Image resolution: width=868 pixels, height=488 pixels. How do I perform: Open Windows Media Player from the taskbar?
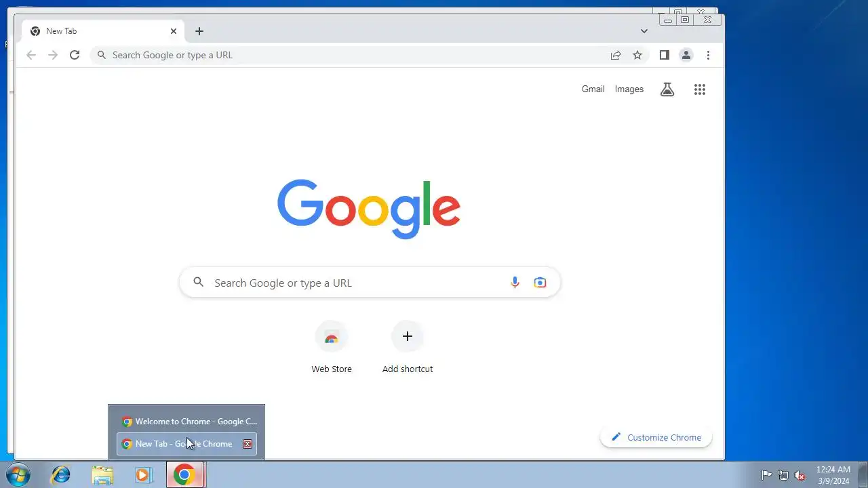tap(143, 474)
